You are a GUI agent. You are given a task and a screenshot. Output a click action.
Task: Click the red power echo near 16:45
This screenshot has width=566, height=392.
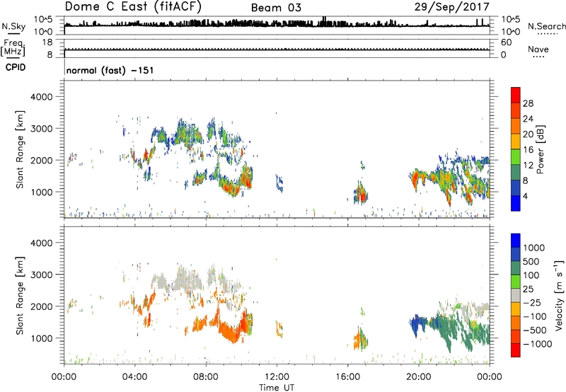361,197
